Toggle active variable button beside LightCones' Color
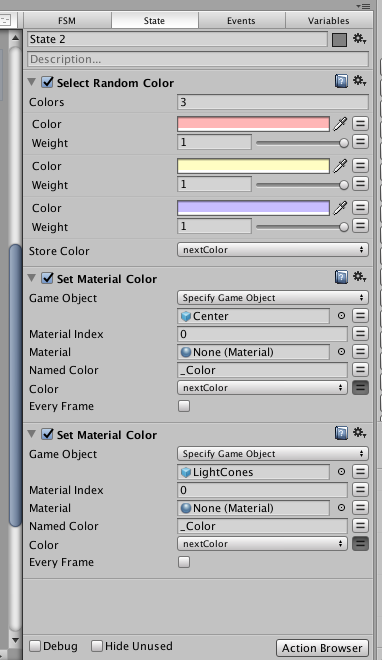The width and height of the screenshot is (382, 660). 360,543
